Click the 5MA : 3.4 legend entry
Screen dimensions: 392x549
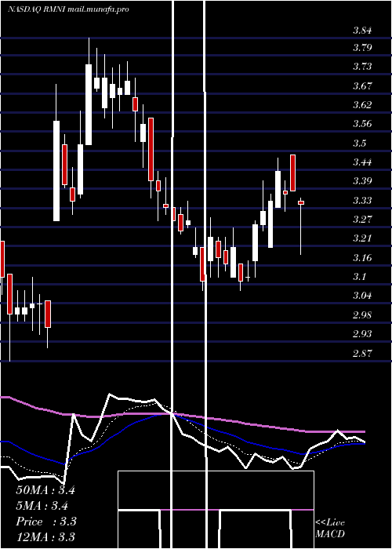click(42, 506)
